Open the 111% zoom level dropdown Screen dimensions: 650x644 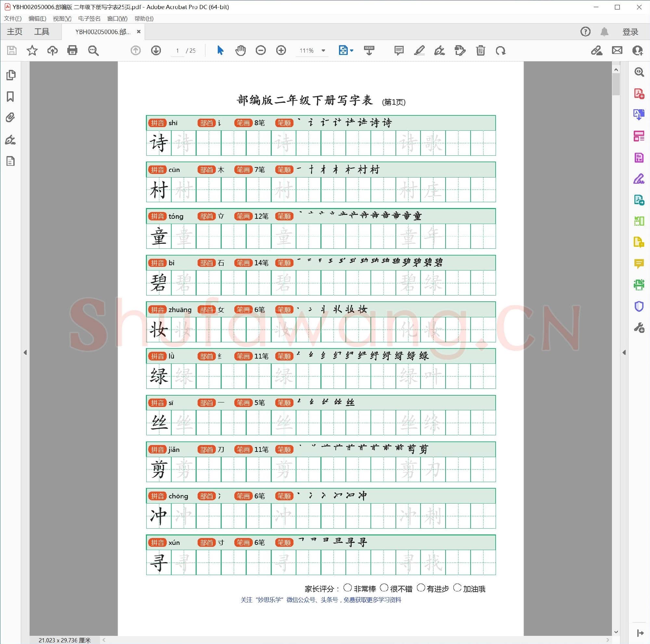[323, 50]
